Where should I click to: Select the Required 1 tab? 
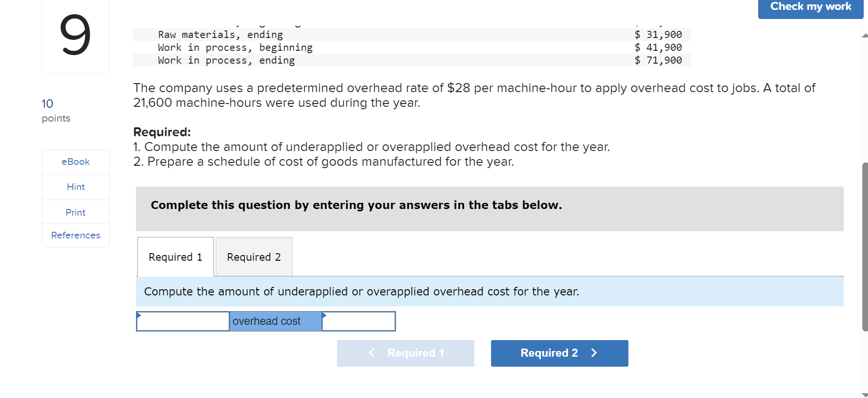pyautogui.click(x=175, y=256)
